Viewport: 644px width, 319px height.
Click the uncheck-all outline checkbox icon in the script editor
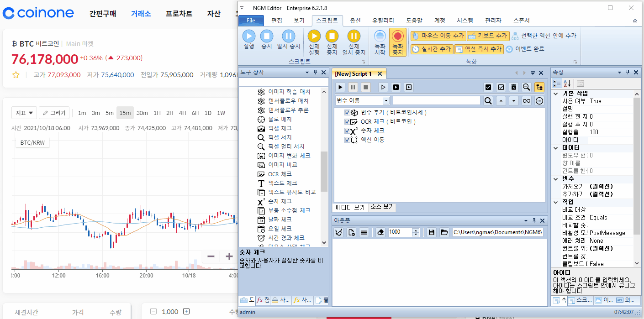click(501, 87)
